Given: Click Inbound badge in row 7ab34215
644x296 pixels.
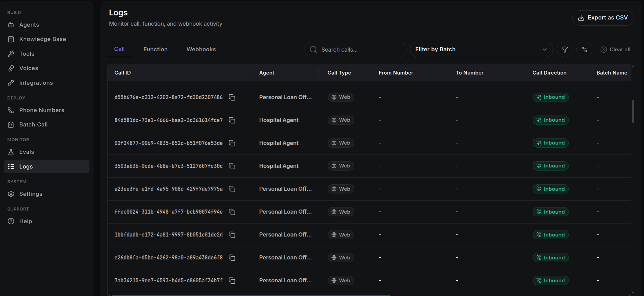Looking at the screenshot, I should coord(550,280).
